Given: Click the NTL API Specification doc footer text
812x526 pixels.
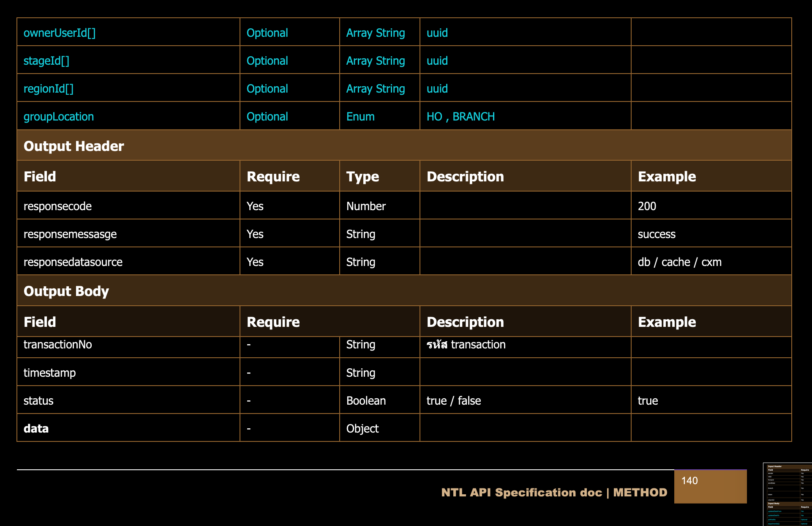Looking at the screenshot, I should click(554, 493).
